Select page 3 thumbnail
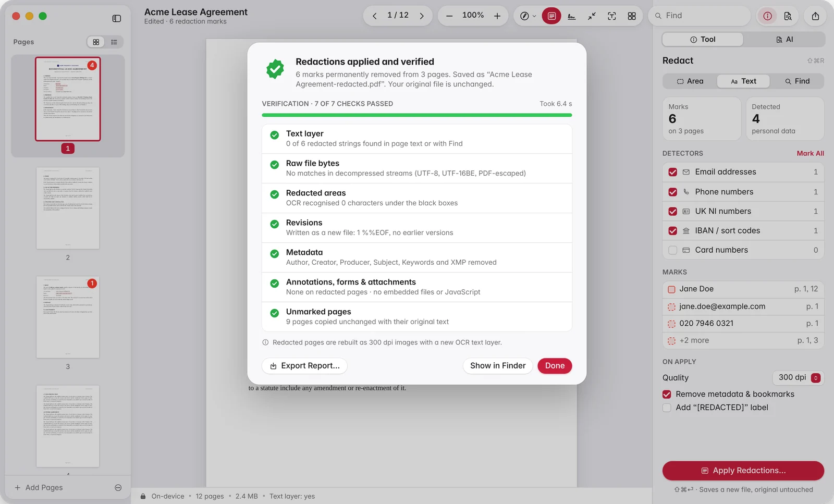The image size is (834, 504). tap(68, 317)
